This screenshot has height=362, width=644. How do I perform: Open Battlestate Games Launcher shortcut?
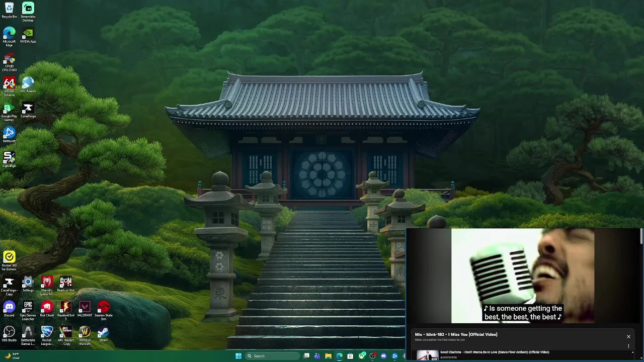click(x=28, y=336)
